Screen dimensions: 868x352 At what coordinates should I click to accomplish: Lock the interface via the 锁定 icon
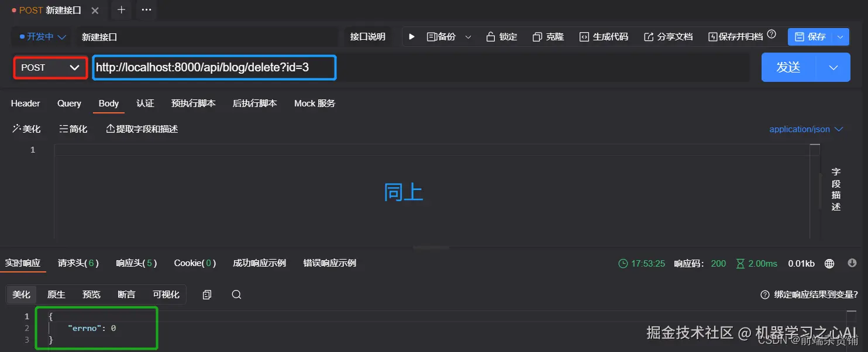502,36
